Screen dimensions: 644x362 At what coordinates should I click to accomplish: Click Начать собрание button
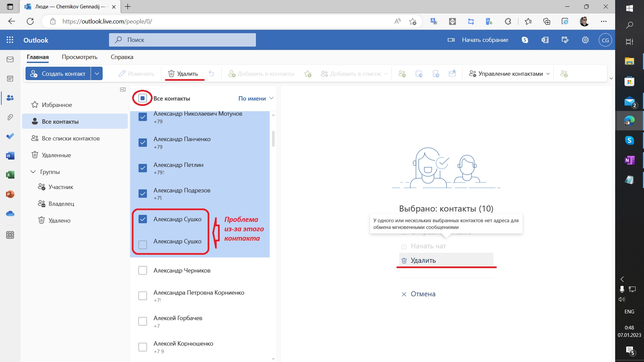pos(478,40)
